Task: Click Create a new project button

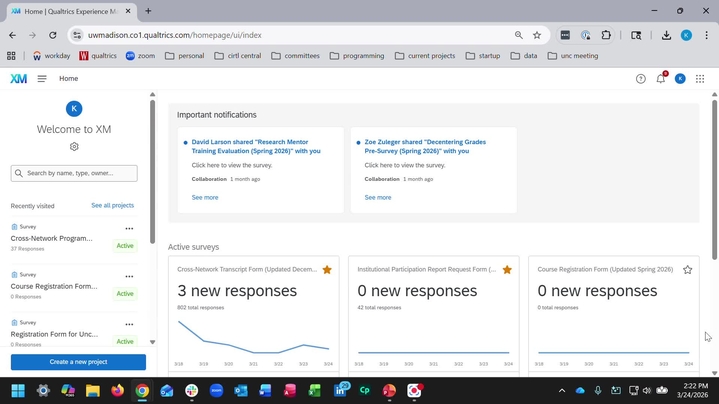Action: tap(78, 362)
